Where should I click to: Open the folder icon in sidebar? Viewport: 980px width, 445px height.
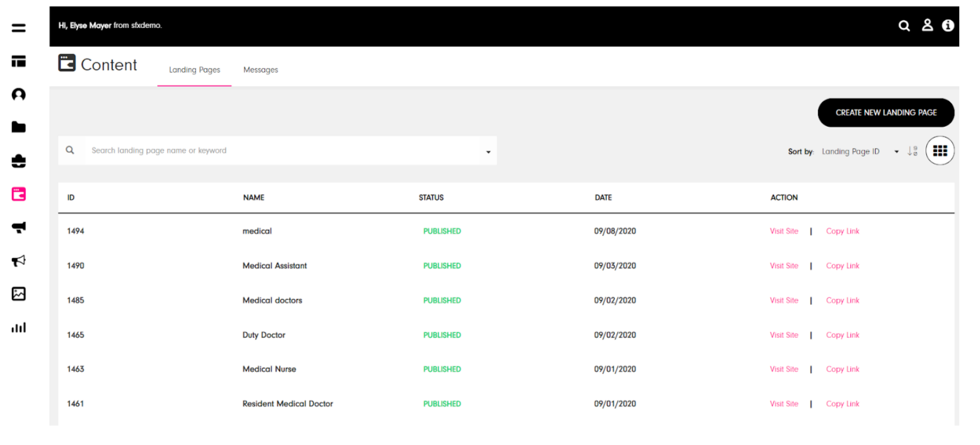click(x=19, y=127)
